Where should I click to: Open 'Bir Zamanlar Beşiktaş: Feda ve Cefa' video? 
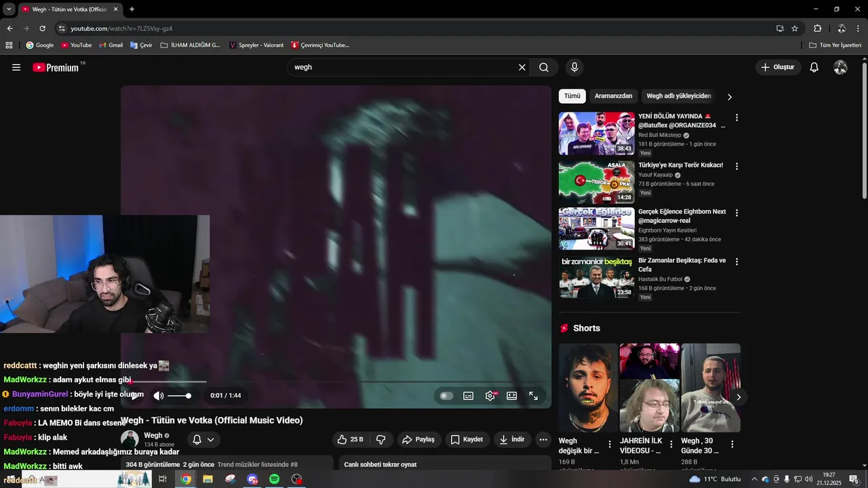pos(682,264)
